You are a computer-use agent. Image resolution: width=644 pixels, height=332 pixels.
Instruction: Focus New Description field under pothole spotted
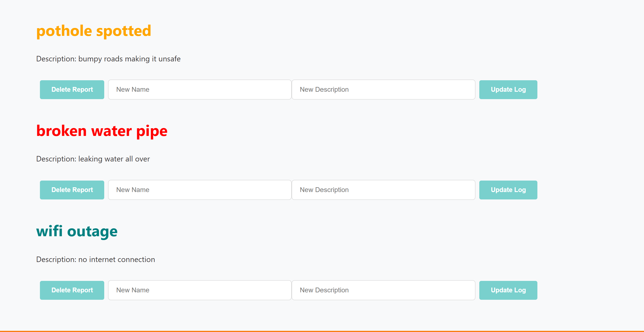(x=383, y=89)
